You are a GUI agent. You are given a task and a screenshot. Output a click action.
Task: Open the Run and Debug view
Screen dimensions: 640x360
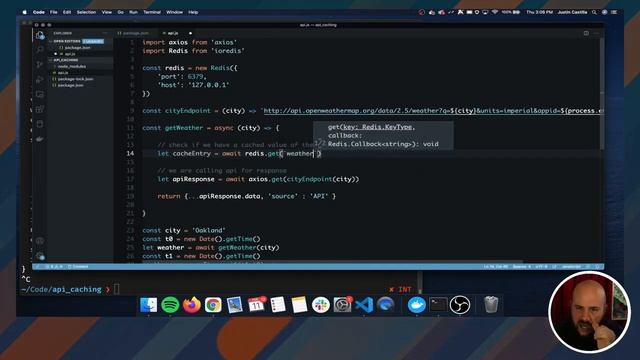tap(40, 79)
